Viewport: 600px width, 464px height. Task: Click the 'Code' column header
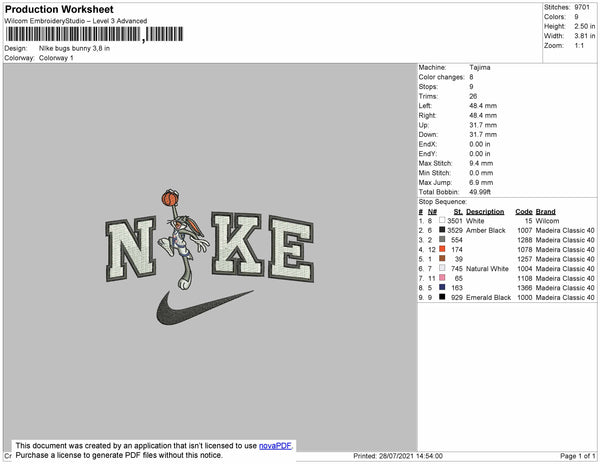click(523, 212)
